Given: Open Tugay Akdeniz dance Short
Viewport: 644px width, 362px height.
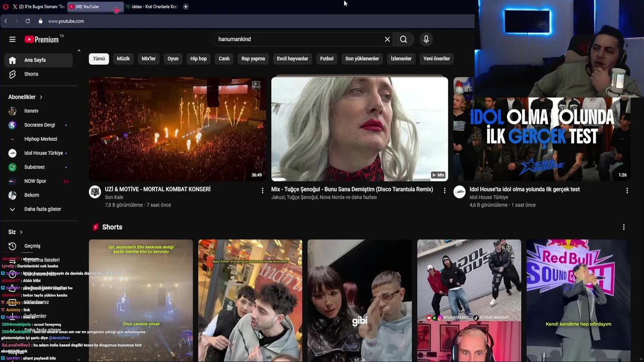Looking at the screenshot, I should coord(469,300).
